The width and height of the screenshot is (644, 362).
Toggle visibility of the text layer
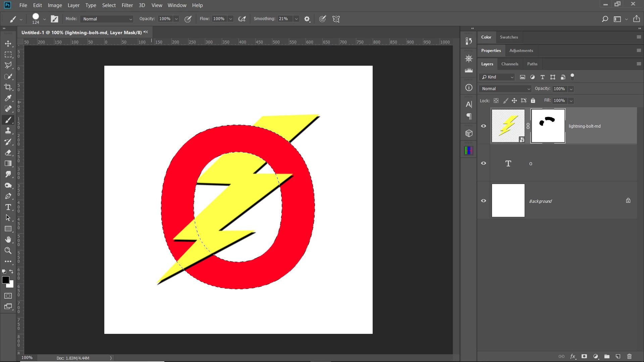pos(483,163)
